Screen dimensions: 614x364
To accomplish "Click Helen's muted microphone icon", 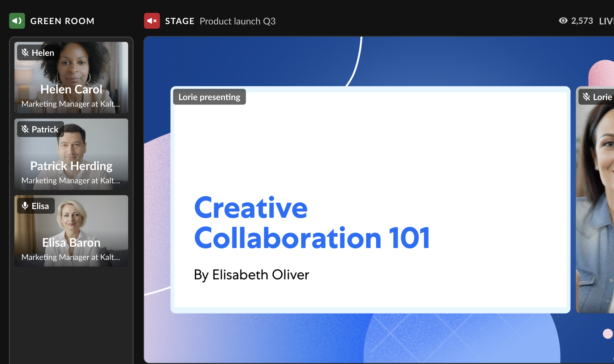I will [25, 53].
